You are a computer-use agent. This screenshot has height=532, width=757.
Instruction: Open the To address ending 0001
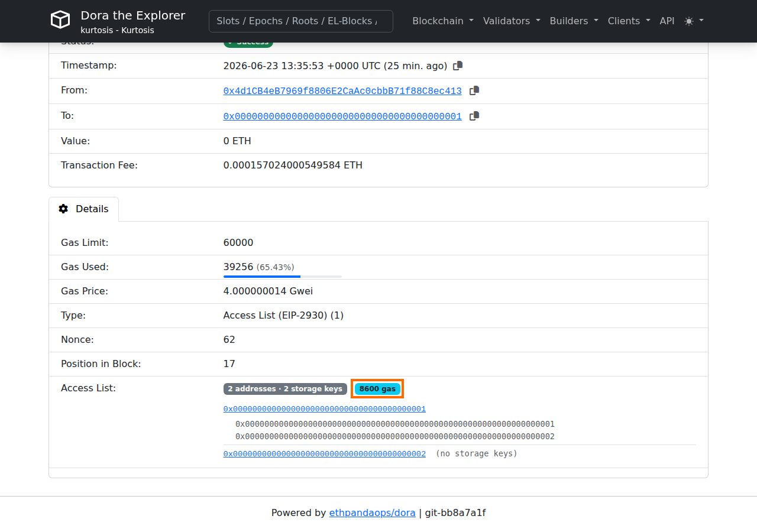click(x=342, y=116)
